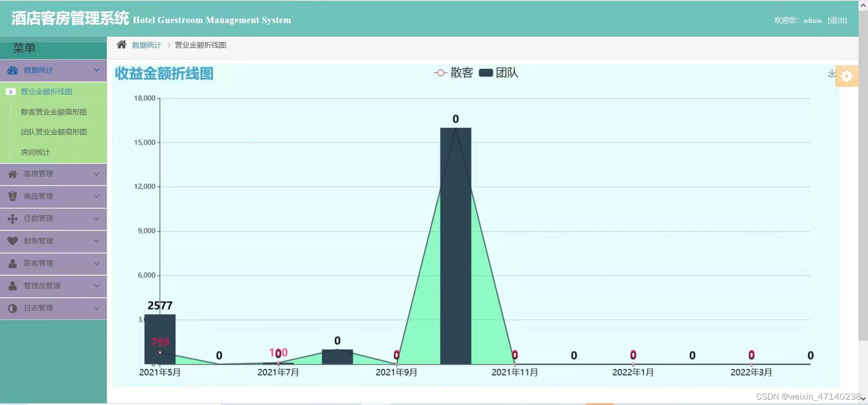Viewport: 868px width, 405px height.
Task: Click the 住宿管理 move-arrows icon
Action: click(13, 219)
